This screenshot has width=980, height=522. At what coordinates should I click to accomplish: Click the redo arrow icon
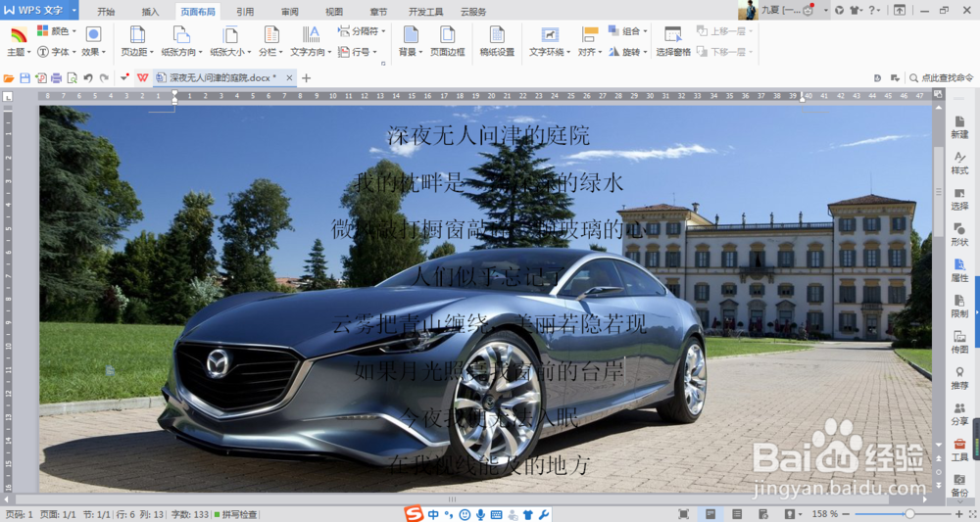click(x=104, y=78)
